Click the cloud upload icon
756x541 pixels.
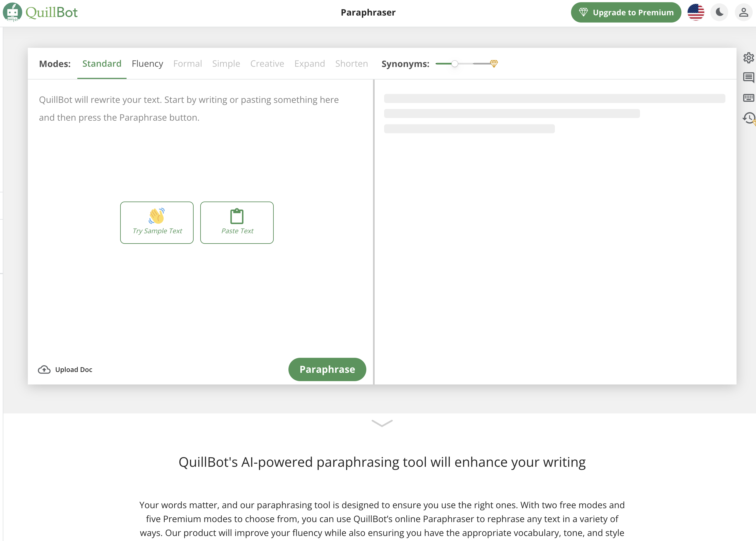click(44, 369)
